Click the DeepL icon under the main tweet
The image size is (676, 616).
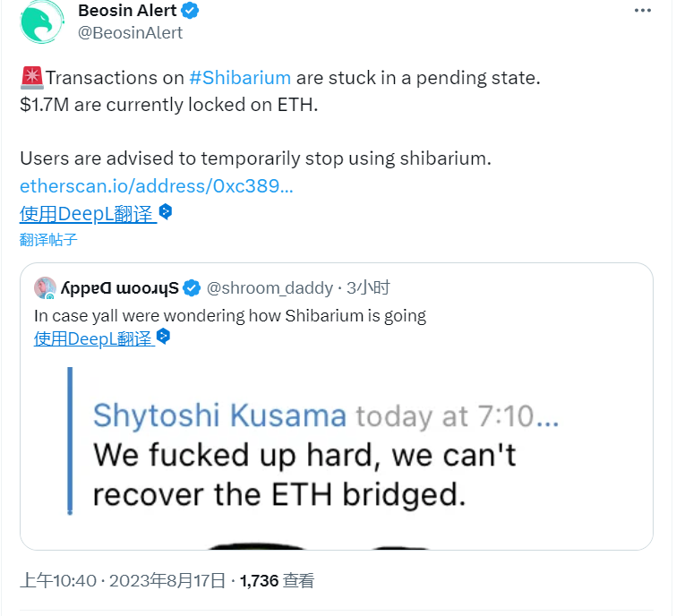(166, 212)
